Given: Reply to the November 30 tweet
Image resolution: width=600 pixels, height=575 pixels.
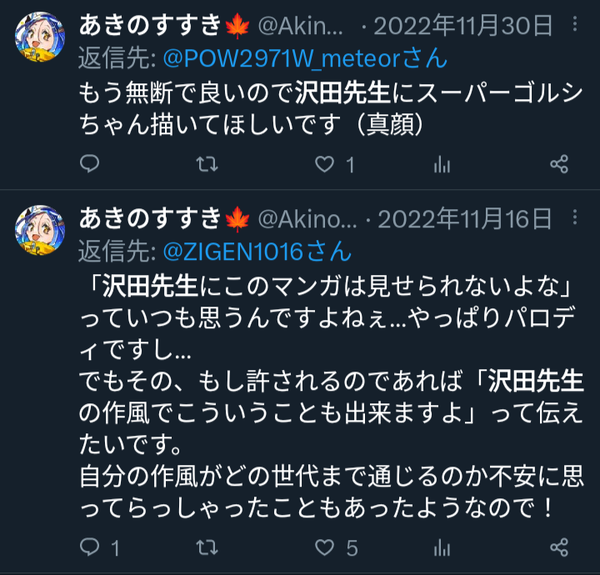Looking at the screenshot, I should pyautogui.click(x=90, y=164).
